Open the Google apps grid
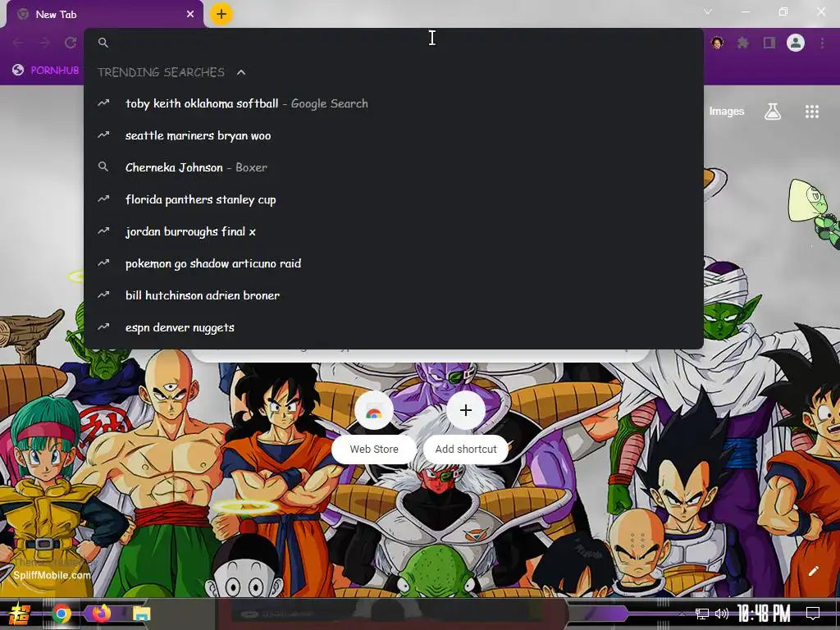The width and height of the screenshot is (840, 630). click(x=812, y=112)
